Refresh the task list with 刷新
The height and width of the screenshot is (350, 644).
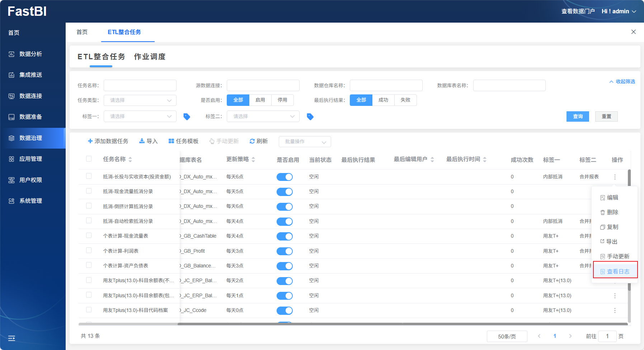[258, 141]
